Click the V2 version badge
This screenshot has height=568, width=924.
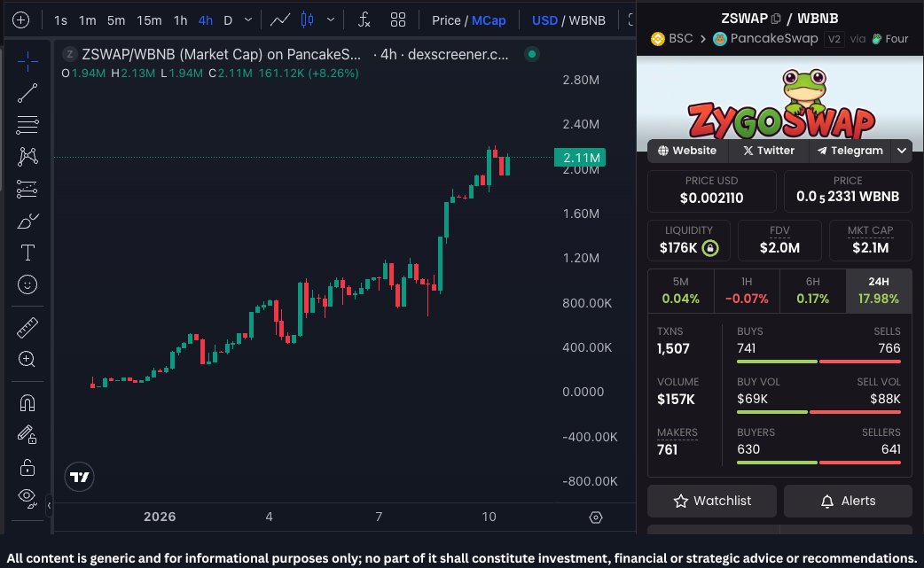[x=834, y=39]
